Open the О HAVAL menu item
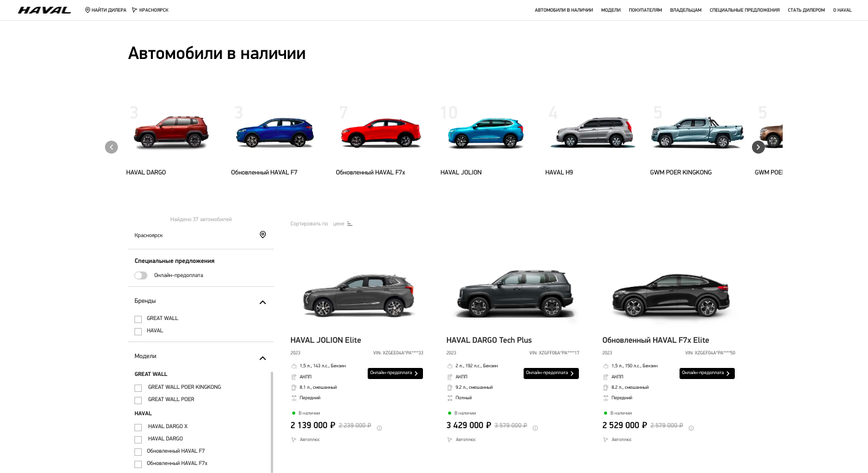 842,10
